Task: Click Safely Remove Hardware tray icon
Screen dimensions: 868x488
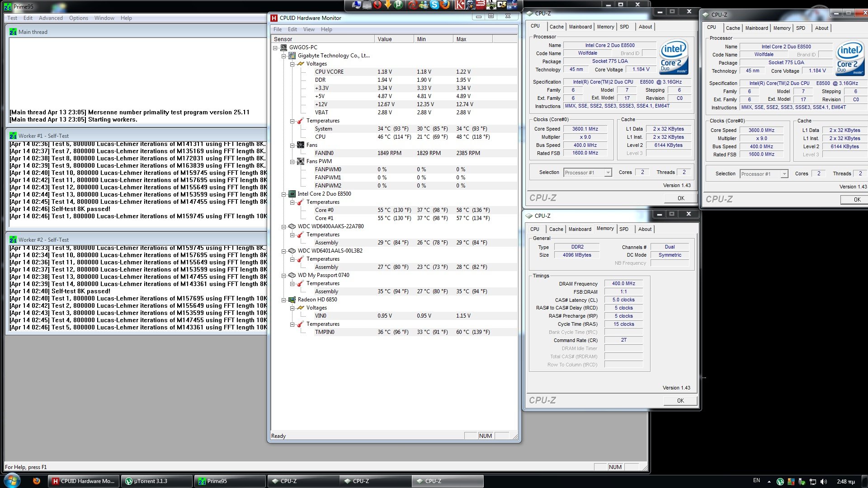Action: pyautogui.click(x=802, y=482)
